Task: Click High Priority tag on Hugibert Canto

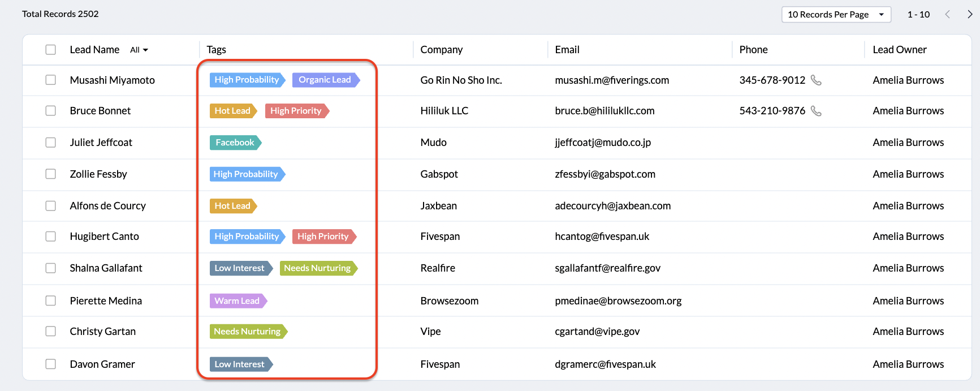Action: tap(324, 236)
